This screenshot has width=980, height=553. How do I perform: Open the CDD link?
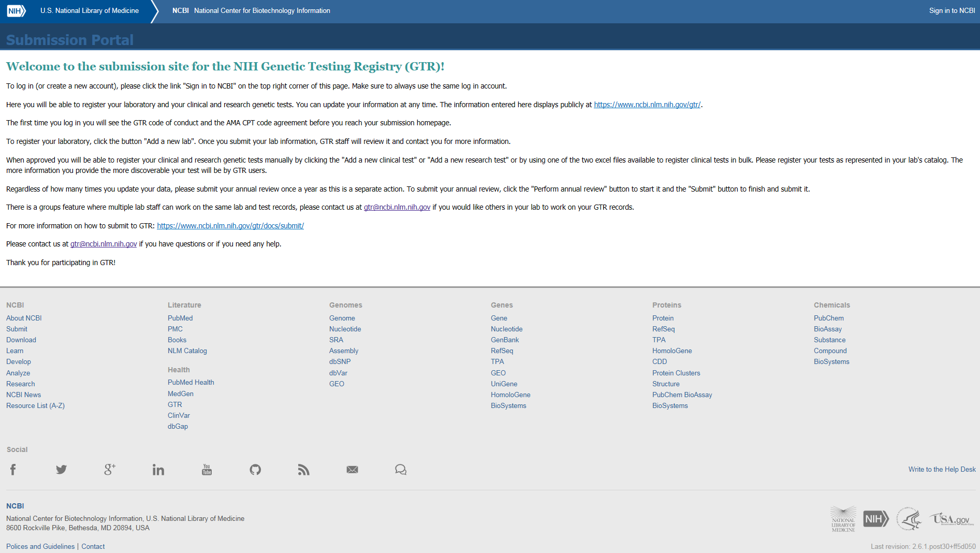660,361
